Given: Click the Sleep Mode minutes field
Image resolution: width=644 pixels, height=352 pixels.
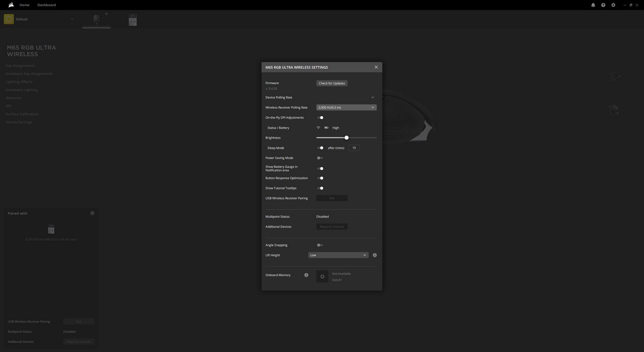Looking at the screenshot, I should coord(354,148).
